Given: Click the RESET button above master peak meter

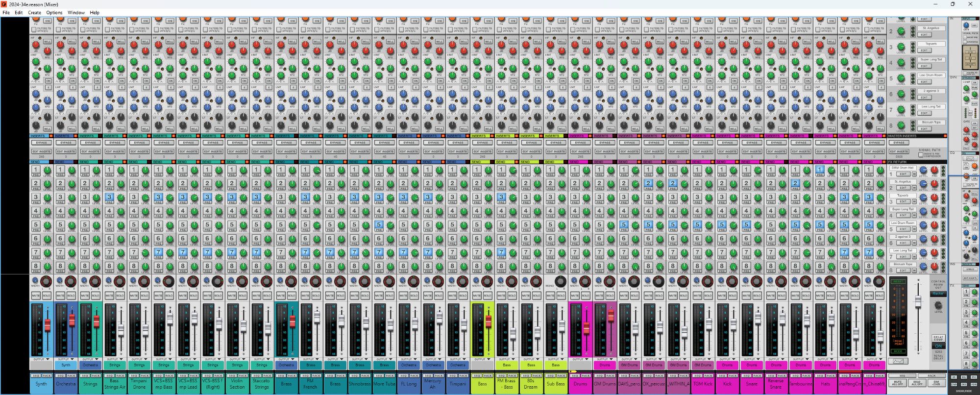Looking at the screenshot, I should (x=898, y=281).
